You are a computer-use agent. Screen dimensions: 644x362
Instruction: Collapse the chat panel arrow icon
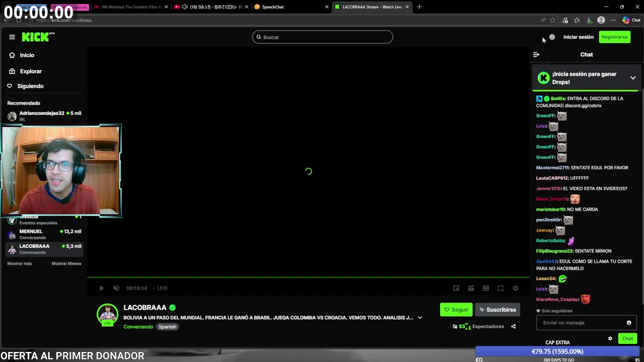tap(536, 54)
